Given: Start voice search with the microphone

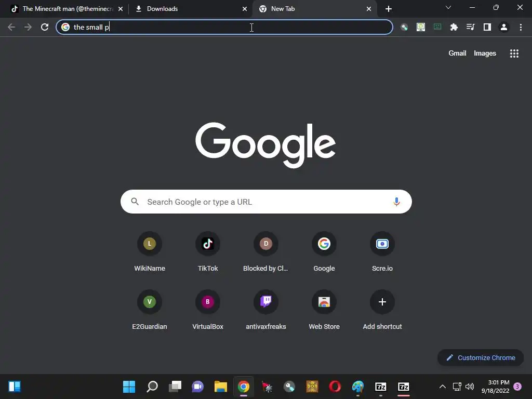Looking at the screenshot, I should [x=396, y=202].
